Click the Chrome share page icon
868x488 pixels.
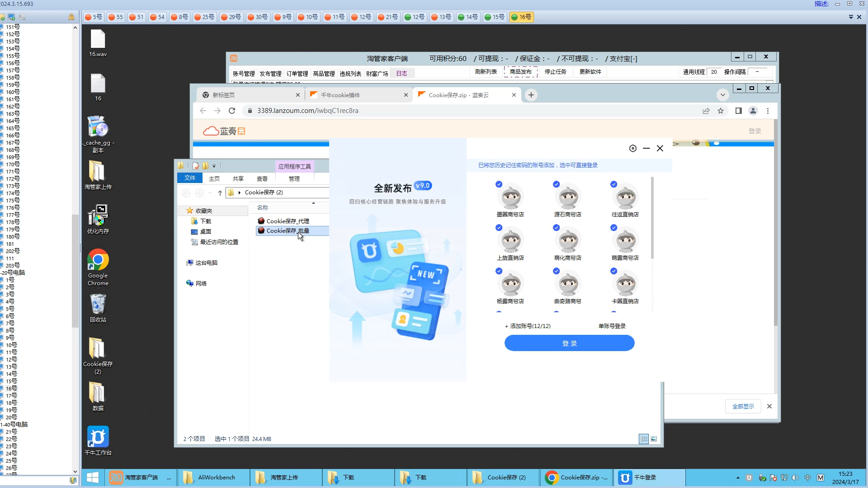pyautogui.click(x=706, y=111)
